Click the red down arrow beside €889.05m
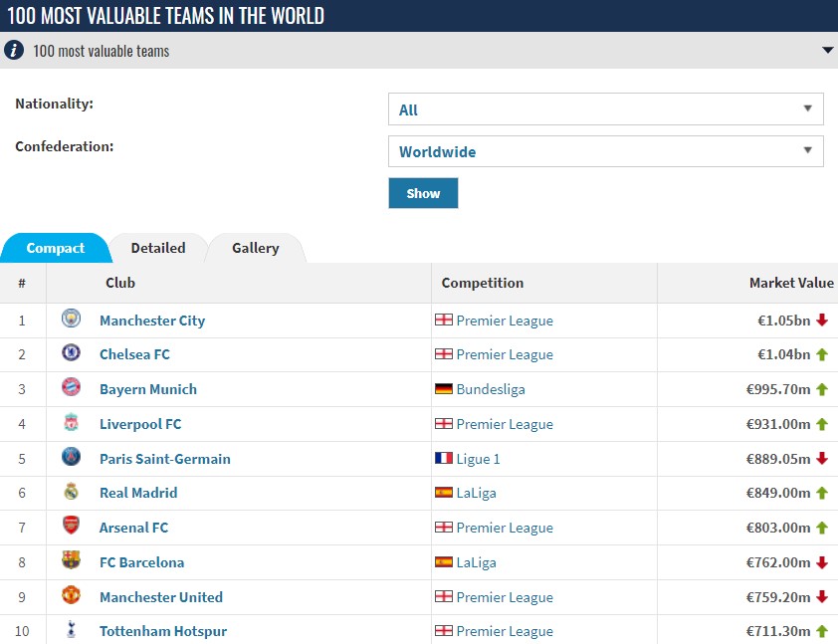838x644 pixels. click(x=822, y=458)
